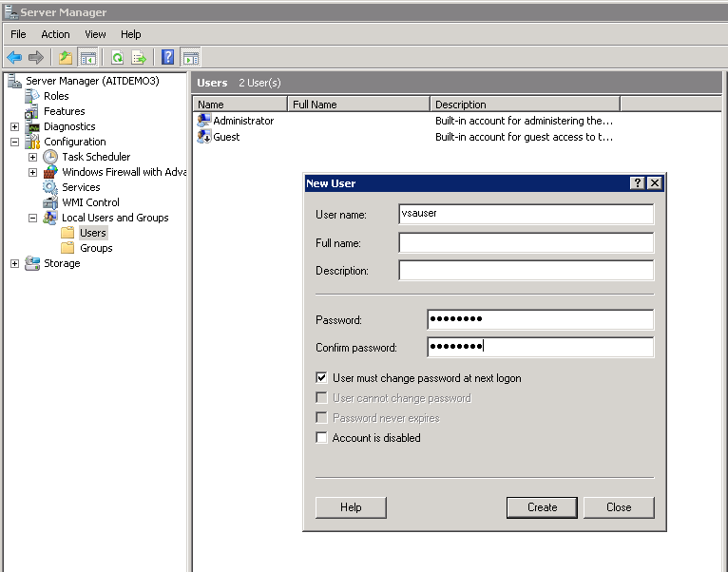
Task: Check the Account is disabled box
Action: coord(322,438)
